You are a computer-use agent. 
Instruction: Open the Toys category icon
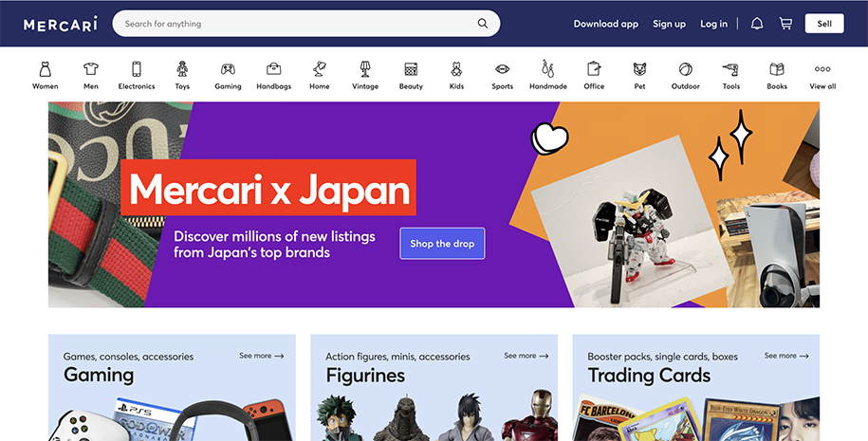(182, 70)
